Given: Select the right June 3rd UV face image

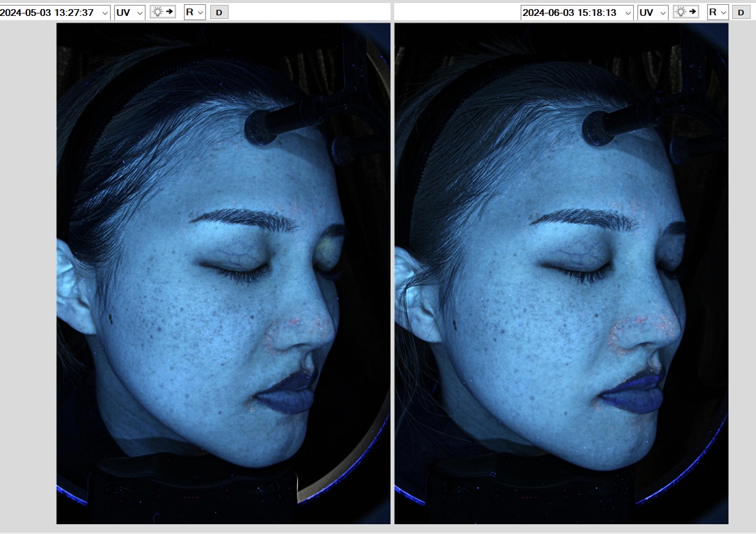Looking at the screenshot, I should (x=561, y=273).
